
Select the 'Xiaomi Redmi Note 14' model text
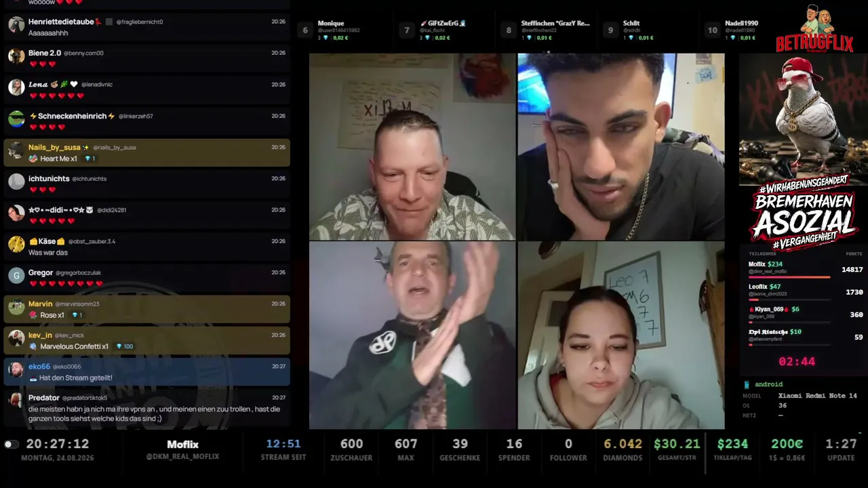[818, 396]
